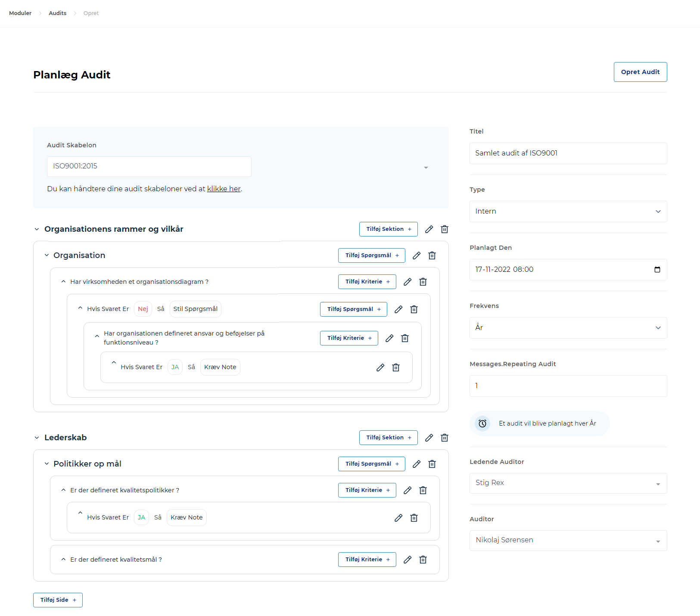Image resolution: width=700 pixels, height=616 pixels.
Task: Delete the criteria Hvis Svaret Er Nej
Action: point(414,309)
